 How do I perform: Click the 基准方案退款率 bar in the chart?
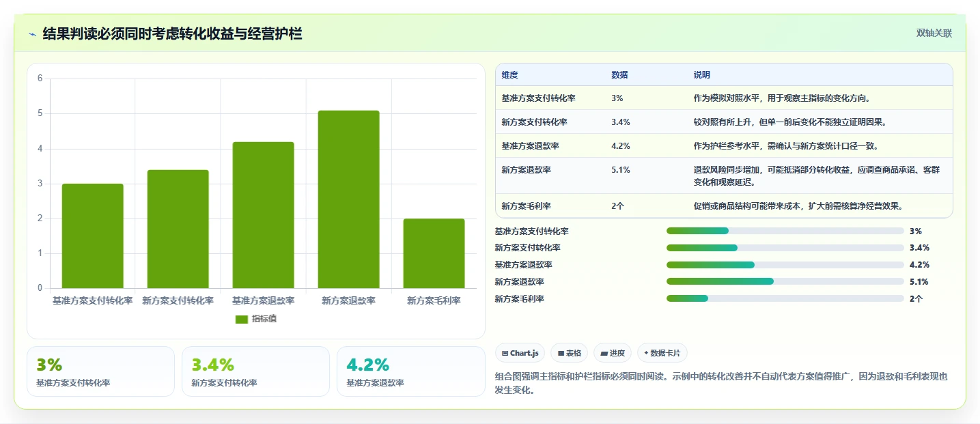(x=264, y=215)
